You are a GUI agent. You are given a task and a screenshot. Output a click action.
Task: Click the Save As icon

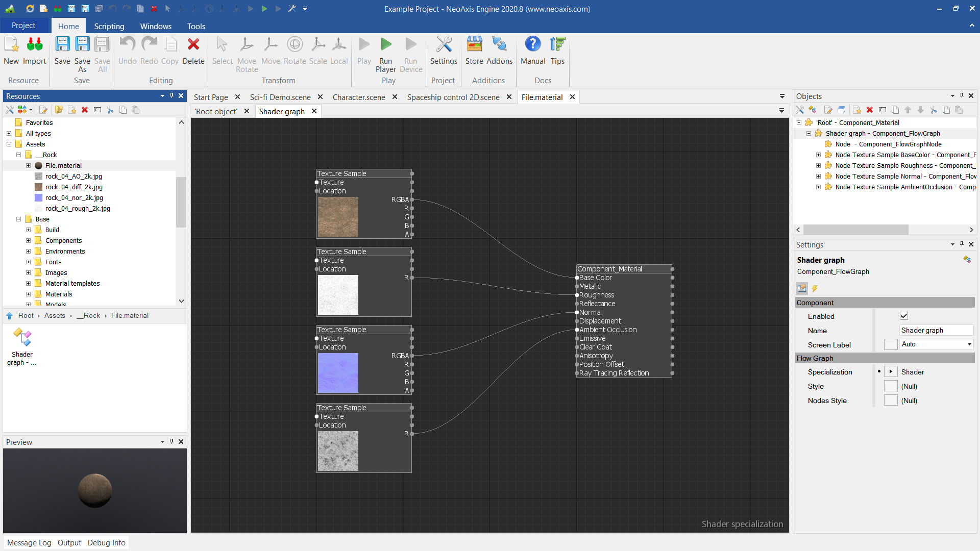pyautogui.click(x=82, y=45)
